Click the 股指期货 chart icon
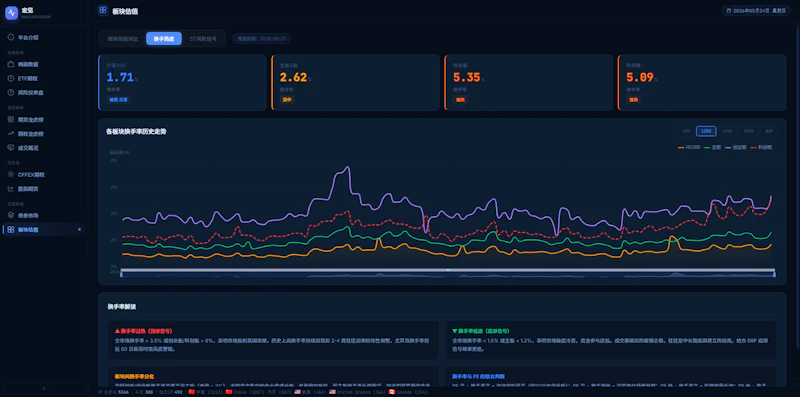This screenshot has height=397, width=800. pos(11,189)
